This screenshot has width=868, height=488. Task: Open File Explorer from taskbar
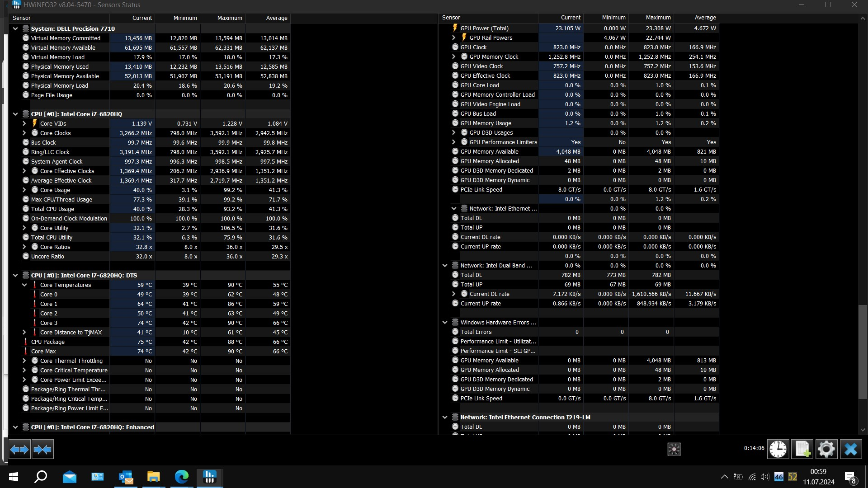point(154,477)
